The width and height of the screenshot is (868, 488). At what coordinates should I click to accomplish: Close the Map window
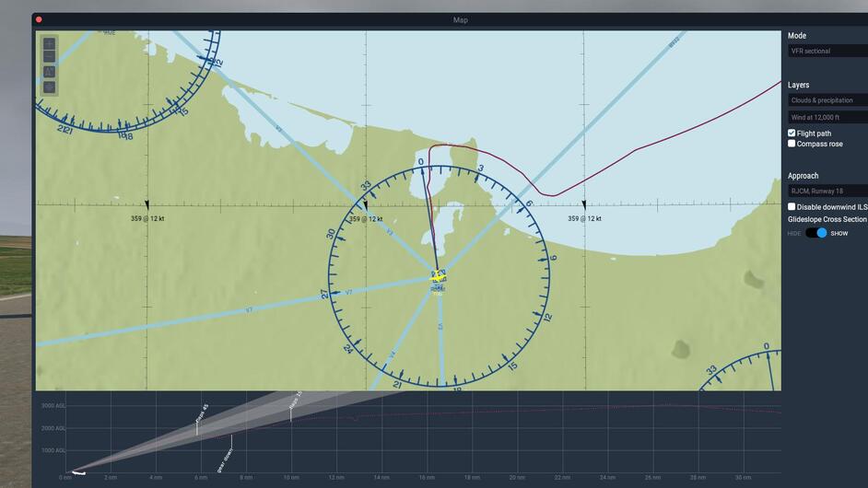[39, 19]
